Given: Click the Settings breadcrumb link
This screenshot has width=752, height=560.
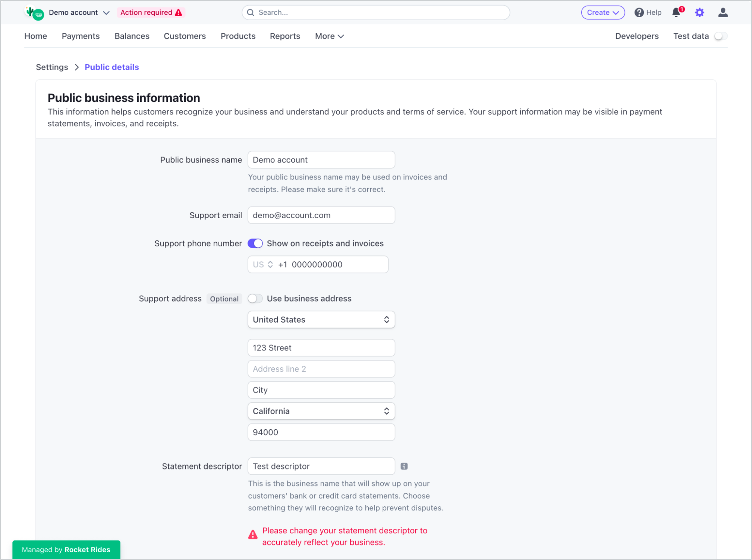Looking at the screenshot, I should pos(52,67).
